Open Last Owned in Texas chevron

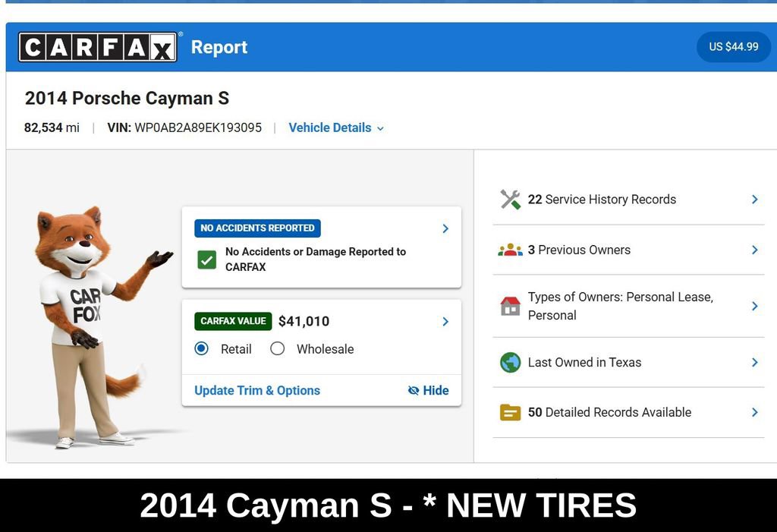pyautogui.click(x=754, y=363)
